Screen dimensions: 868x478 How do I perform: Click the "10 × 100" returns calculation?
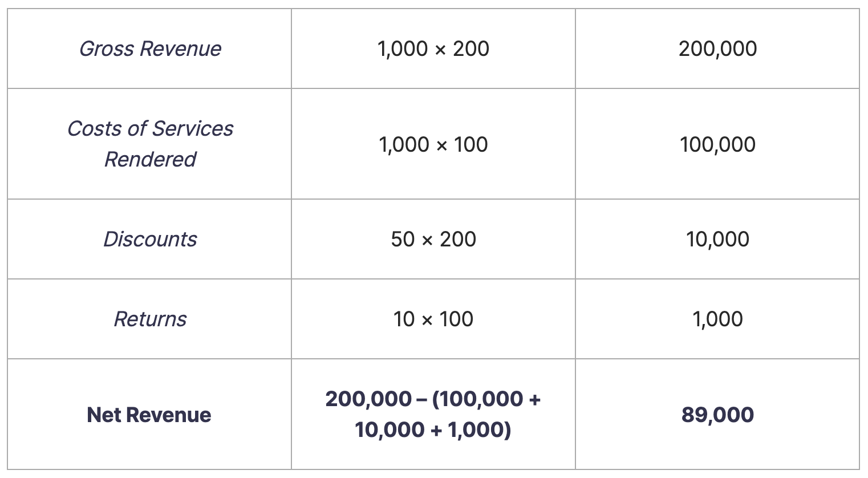[433, 319]
